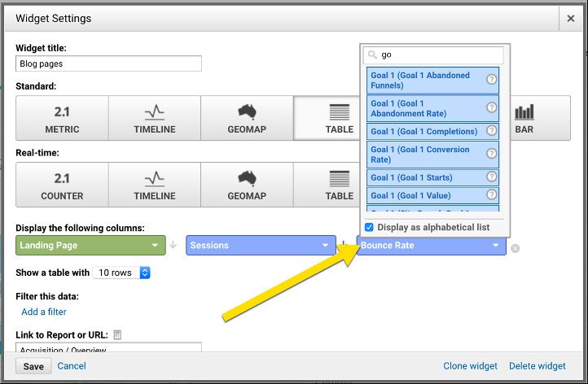Click help icon for Goal 1 Conversion Rate
The width and height of the screenshot is (588, 384).
click(x=491, y=154)
